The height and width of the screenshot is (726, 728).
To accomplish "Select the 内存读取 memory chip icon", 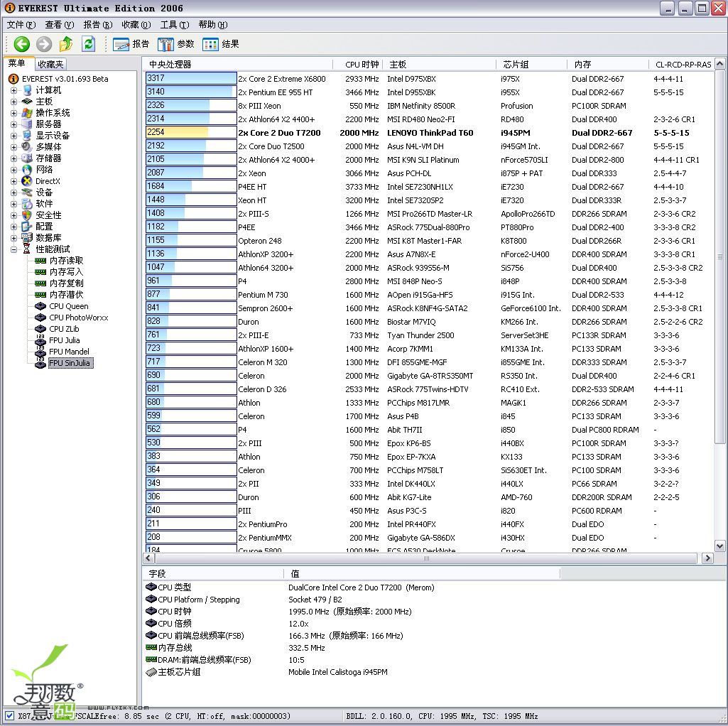I will [40, 261].
